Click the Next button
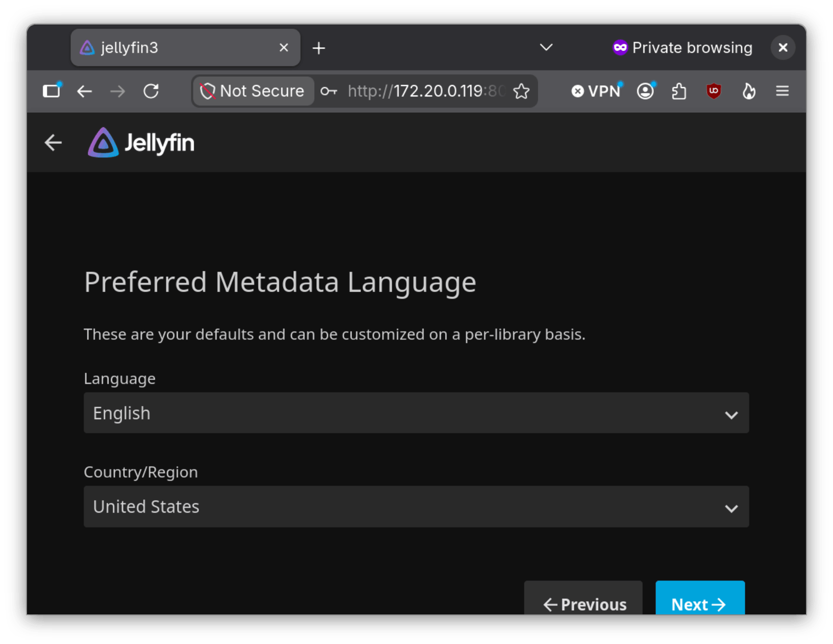Image resolution: width=833 pixels, height=644 pixels. coord(700,598)
